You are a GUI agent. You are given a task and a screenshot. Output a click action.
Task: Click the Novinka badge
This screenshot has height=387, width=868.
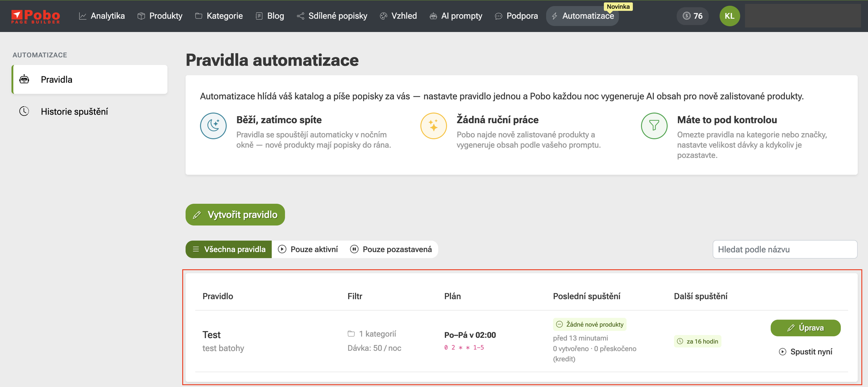(618, 7)
